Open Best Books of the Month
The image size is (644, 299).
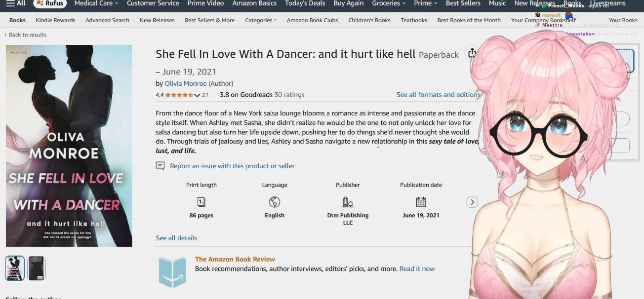pos(469,20)
